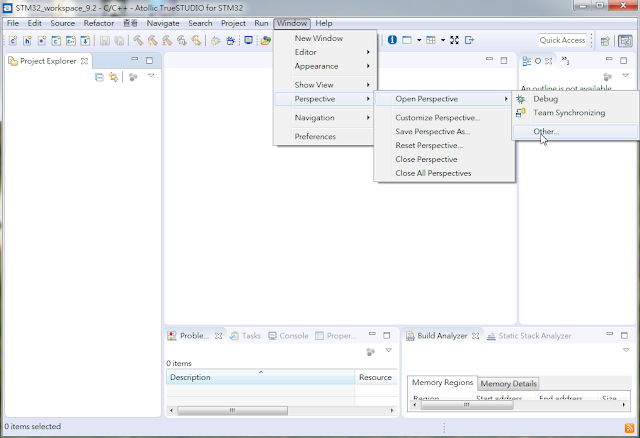The width and height of the screenshot is (640, 438).
Task: Choose Reset Perspective...
Action: (x=444, y=145)
